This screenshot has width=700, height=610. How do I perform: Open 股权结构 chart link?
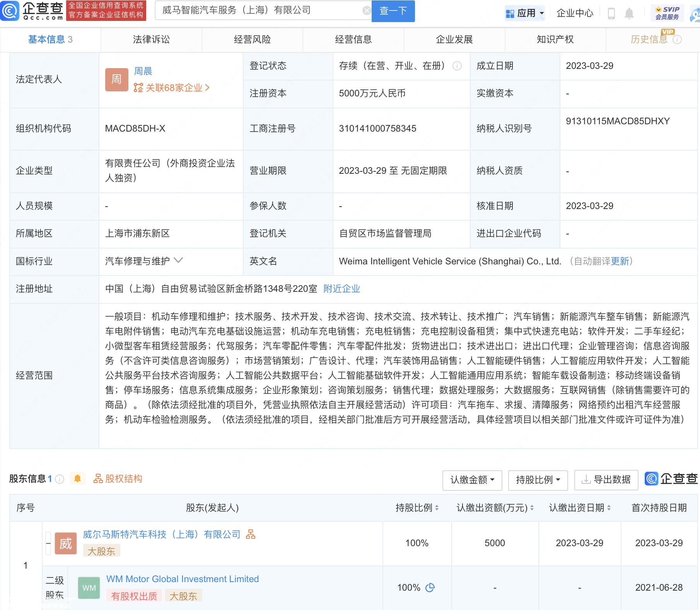tap(118, 479)
